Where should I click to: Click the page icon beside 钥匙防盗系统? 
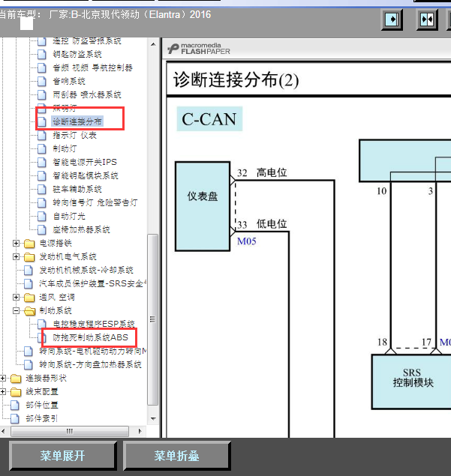click(x=41, y=54)
